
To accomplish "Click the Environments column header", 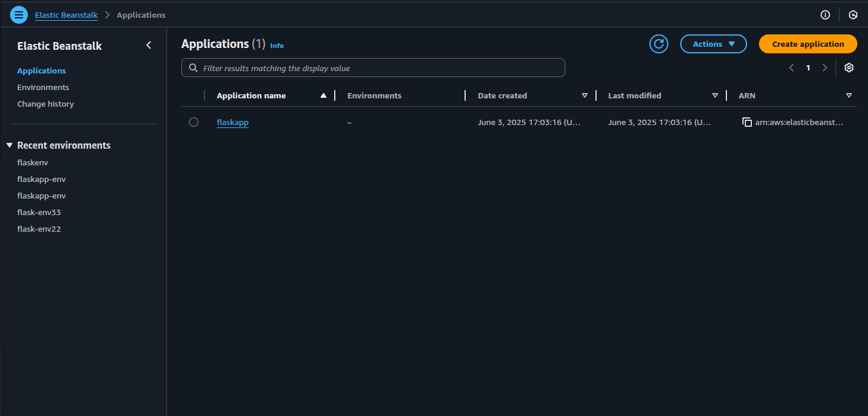I will click(x=374, y=95).
